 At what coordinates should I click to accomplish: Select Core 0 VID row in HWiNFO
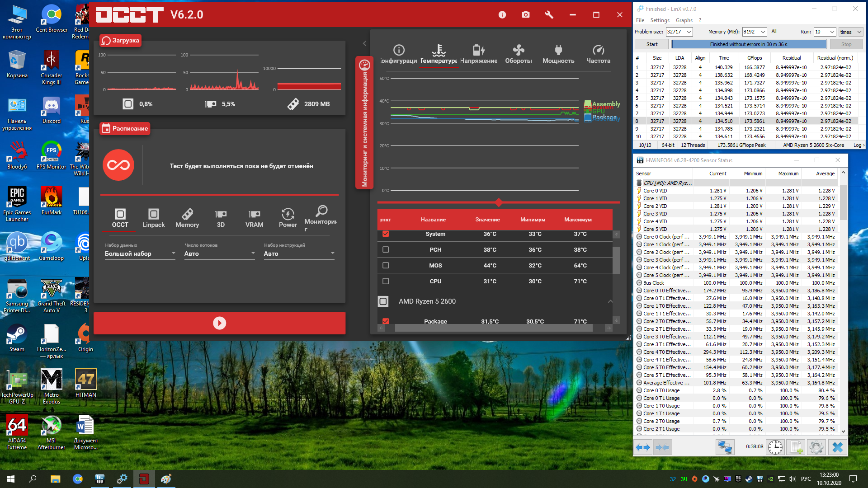[x=736, y=191]
